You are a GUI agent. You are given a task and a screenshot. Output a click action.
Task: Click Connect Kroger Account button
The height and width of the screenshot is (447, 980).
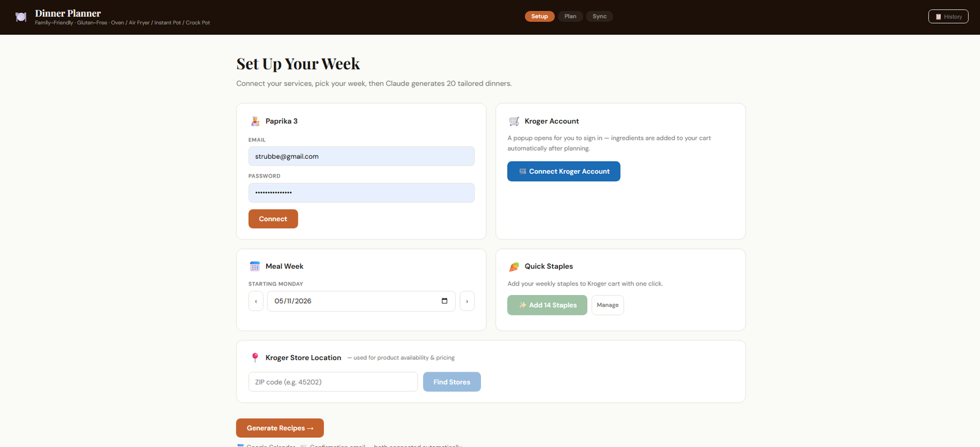pyautogui.click(x=563, y=171)
